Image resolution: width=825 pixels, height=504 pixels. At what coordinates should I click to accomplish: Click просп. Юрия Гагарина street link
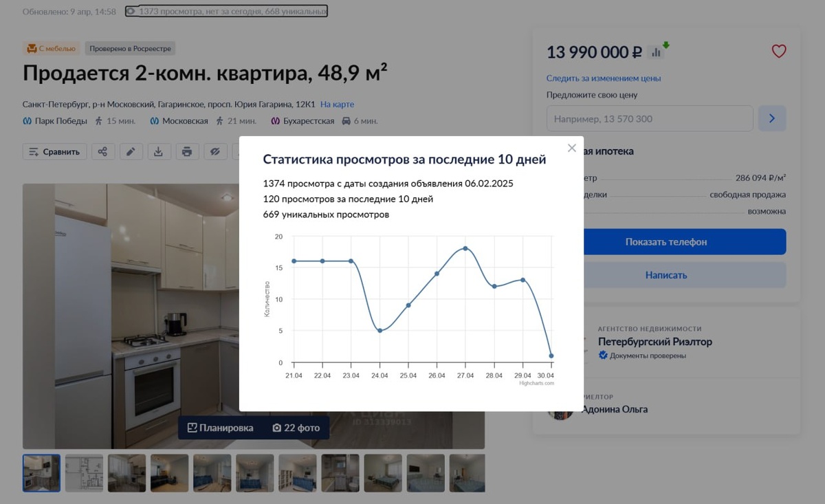click(249, 105)
